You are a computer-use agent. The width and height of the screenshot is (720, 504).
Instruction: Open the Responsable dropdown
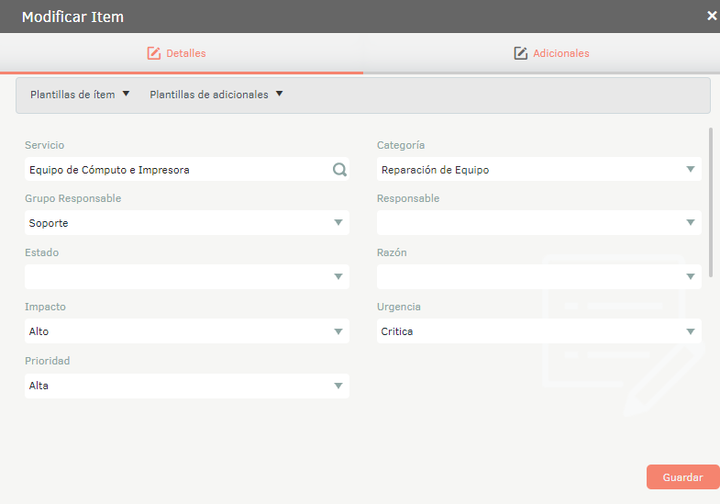(x=539, y=223)
